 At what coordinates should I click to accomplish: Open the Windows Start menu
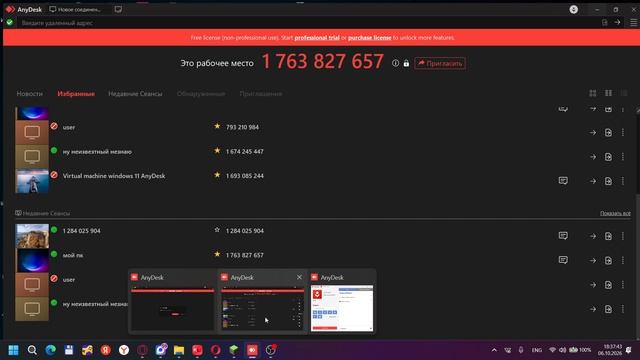coord(13,350)
